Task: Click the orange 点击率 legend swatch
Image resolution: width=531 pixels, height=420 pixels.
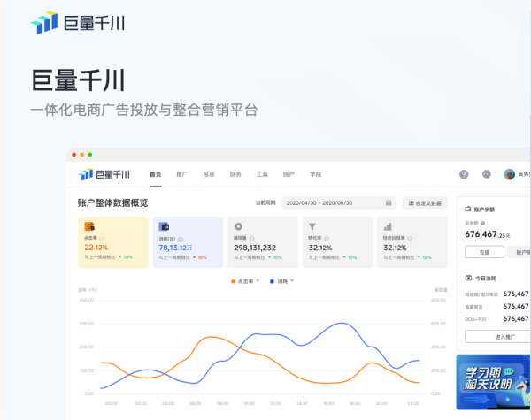Action: (233, 281)
